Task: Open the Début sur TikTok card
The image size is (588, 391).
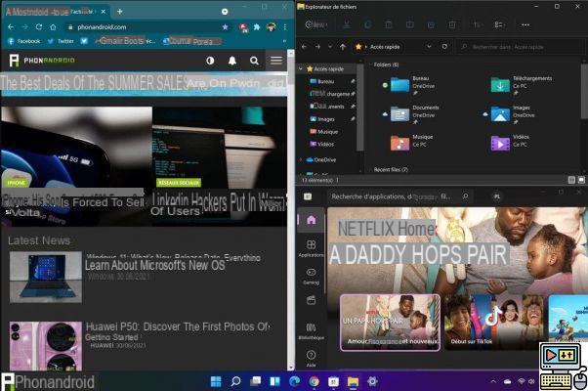Action: (x=494, y=322)
